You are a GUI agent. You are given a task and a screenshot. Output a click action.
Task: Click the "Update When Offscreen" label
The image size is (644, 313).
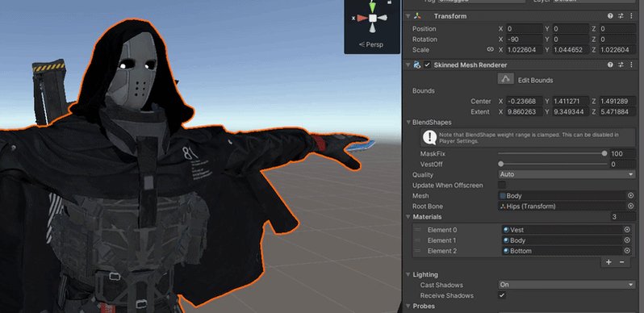(448, 186)
